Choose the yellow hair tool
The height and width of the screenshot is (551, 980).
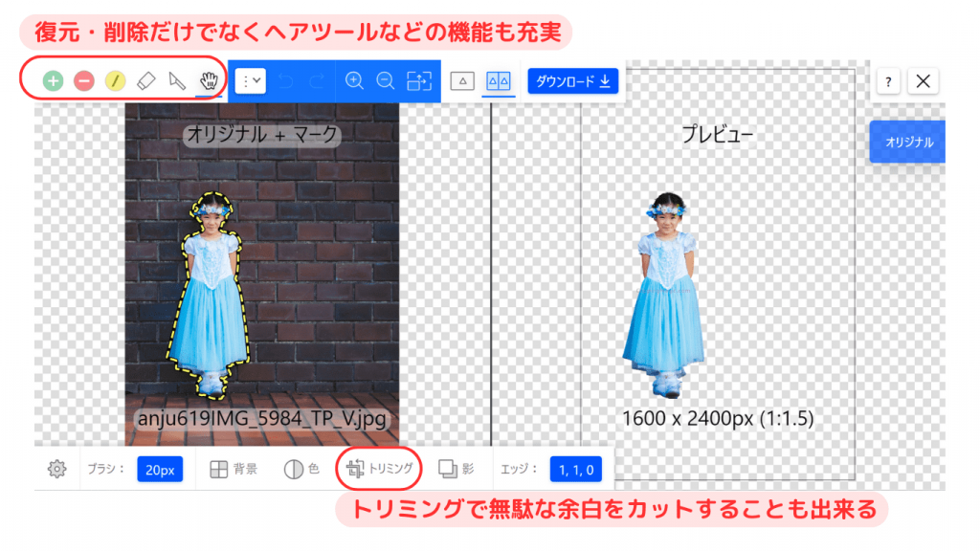(x=115, y=80)
